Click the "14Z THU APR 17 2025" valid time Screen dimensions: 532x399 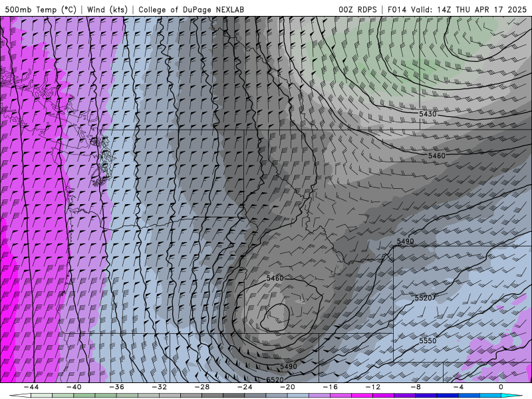point(481,9)
